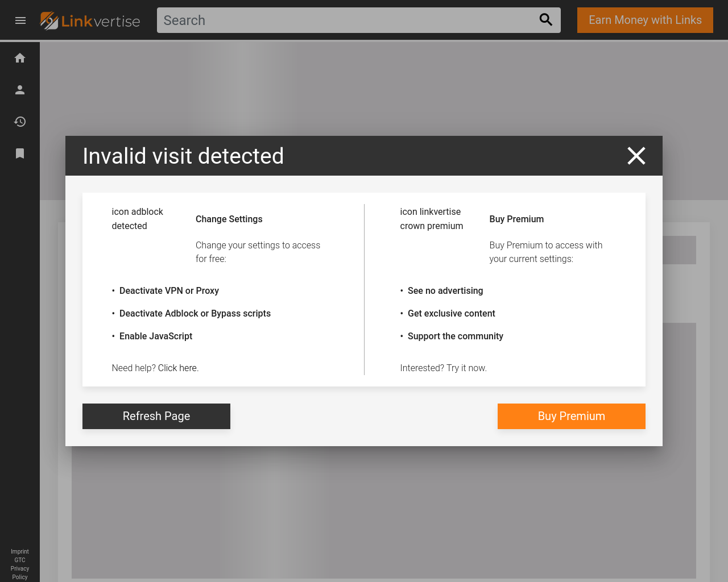Close the Invalid visit detected dialog

point(636,156)
